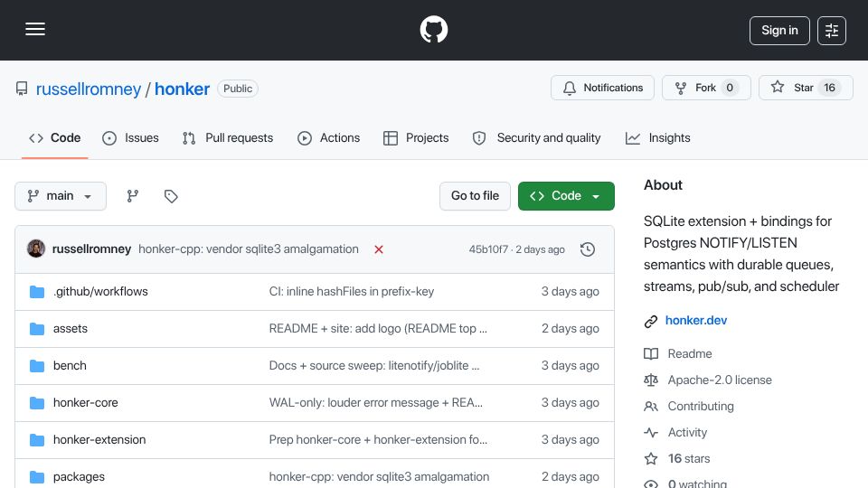The image size is (868, 488).
Task: Go to GitHub homepage via Octocat logo
Action: coord(433,29)
